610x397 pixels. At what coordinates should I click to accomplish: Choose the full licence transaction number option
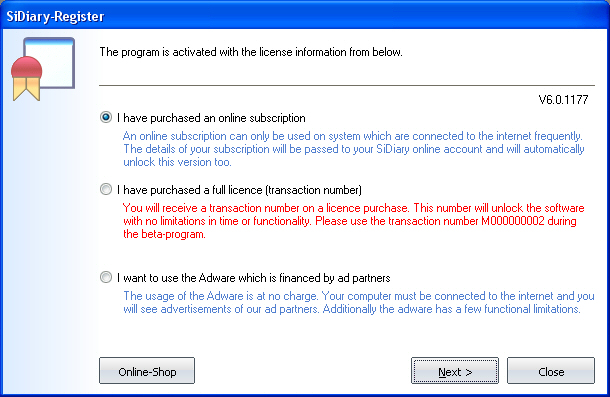(106, 189)
